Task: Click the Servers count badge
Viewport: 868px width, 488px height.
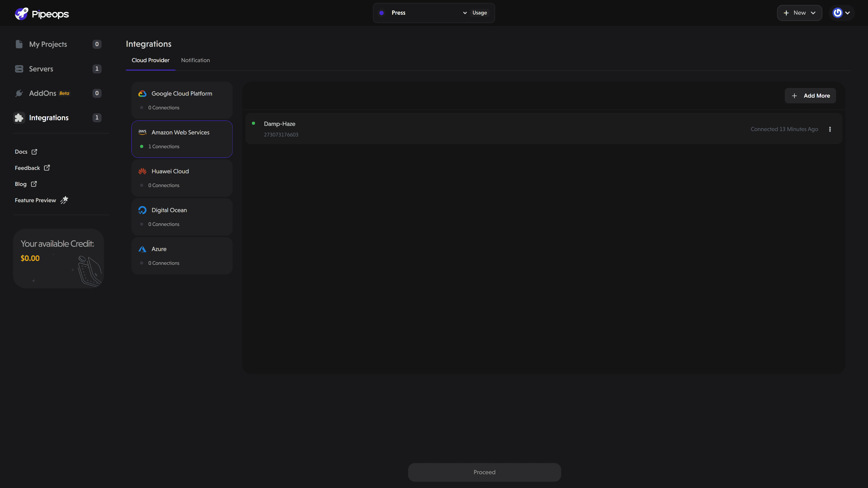Action: [97, 69]
